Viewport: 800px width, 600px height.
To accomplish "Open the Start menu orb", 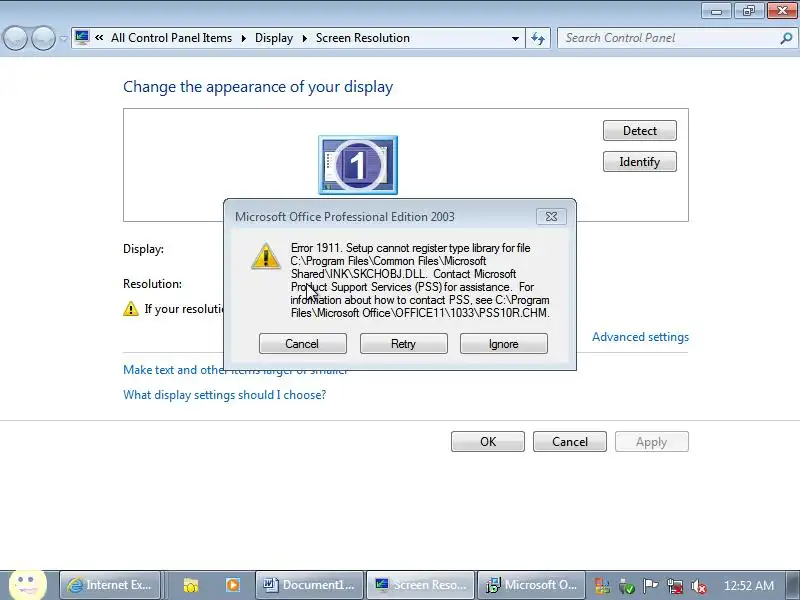I will coord(28,584).
